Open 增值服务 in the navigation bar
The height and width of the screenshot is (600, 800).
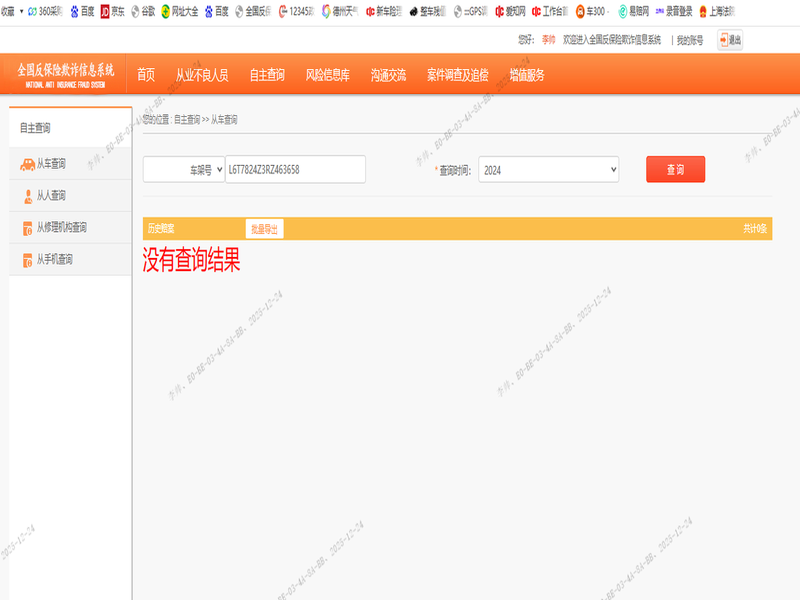tap(526, 75)
